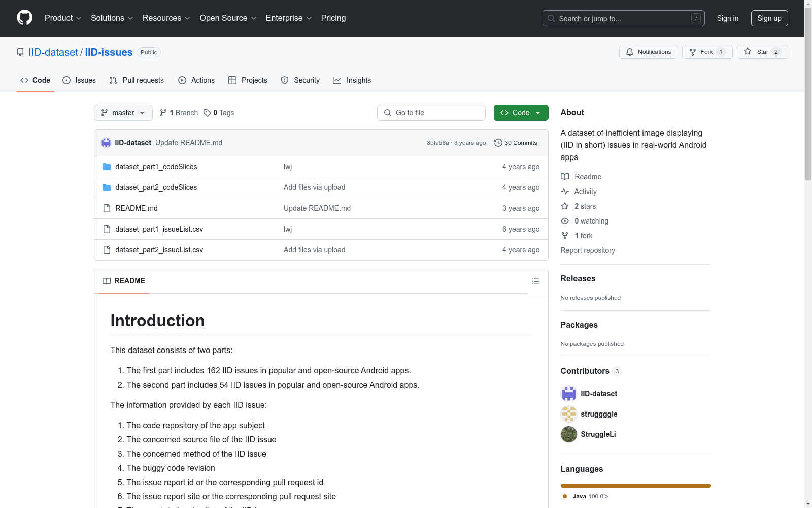This screenshot has height=508, width=812.
Task: Go to the Pricing page
Action: 333,18
